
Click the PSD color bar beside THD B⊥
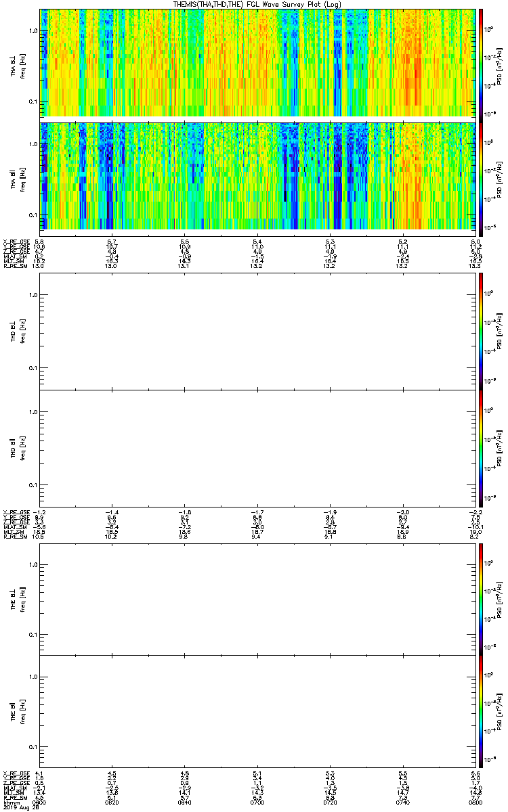[481, 331]
